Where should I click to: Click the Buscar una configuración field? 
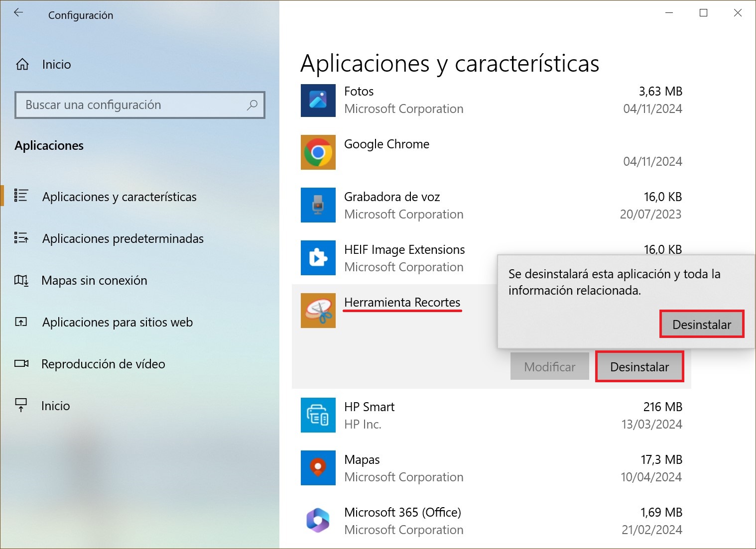click(140, 105)
